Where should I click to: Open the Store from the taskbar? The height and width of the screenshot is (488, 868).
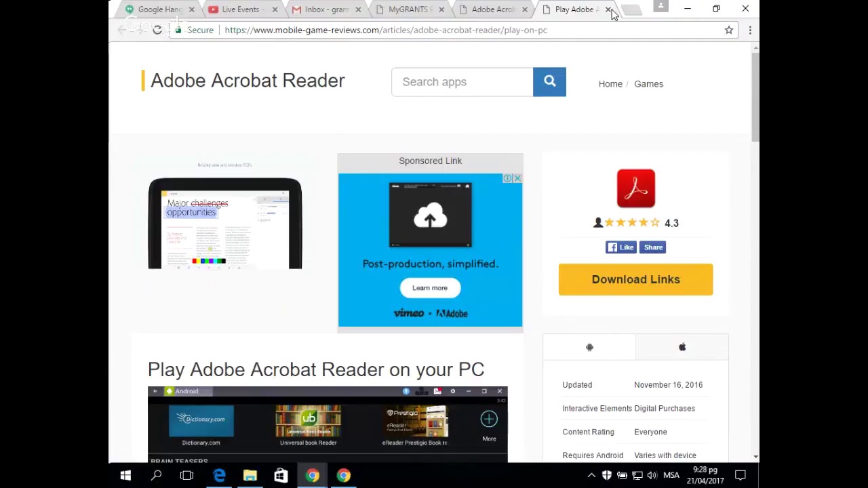(281, 476)
